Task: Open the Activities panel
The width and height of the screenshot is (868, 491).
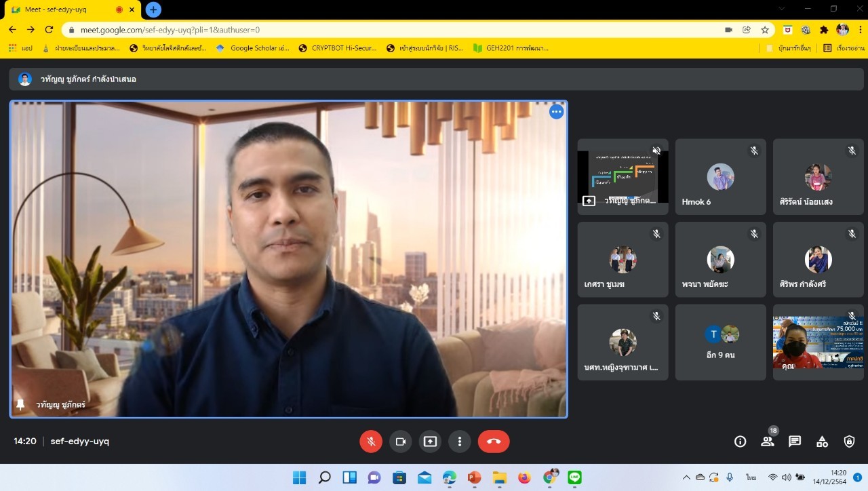Action: 822,441
